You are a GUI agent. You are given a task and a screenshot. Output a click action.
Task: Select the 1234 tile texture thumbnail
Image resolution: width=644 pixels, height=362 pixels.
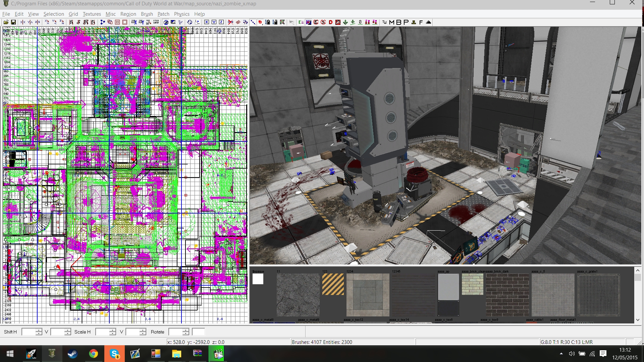368,295
